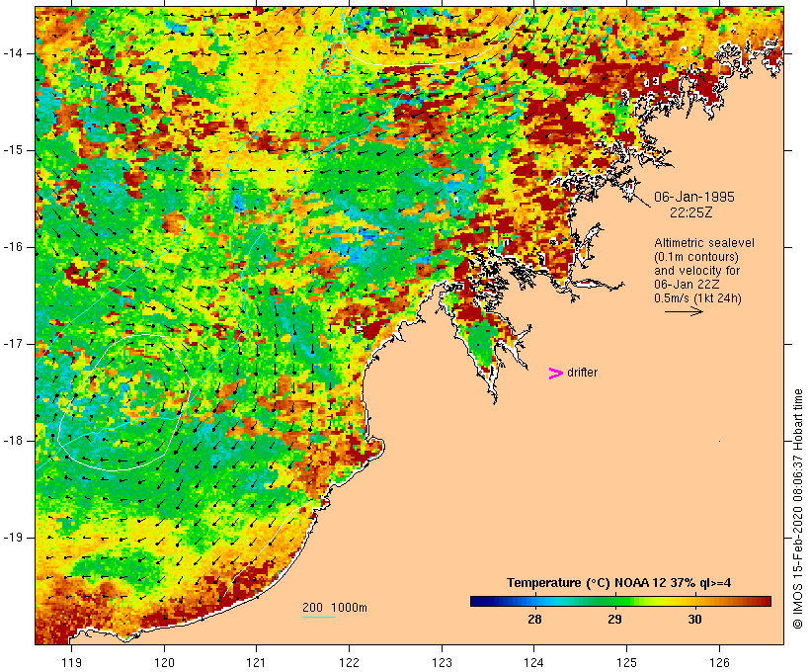Click the time text '22:25Z'

click(x=691, y=212)
